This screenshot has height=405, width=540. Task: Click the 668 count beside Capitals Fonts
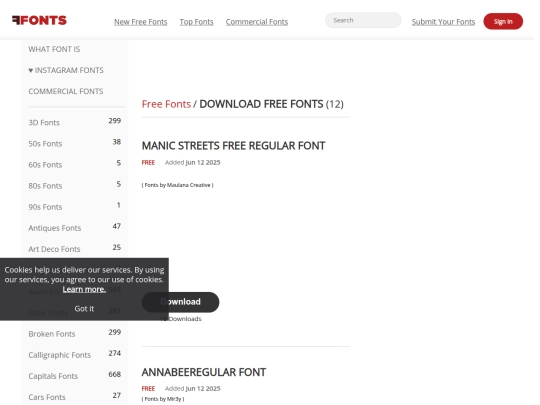(x=115, y=374)
